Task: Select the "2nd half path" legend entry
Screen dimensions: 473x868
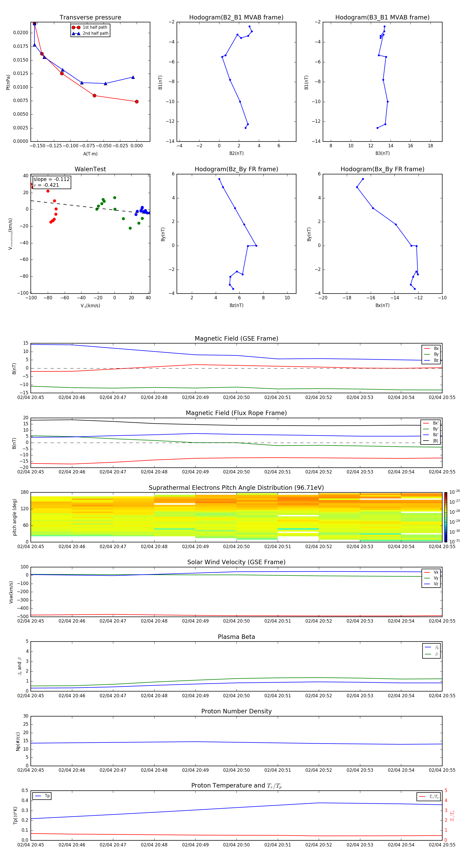Action: pyautogui.click(x=90, y=33)
